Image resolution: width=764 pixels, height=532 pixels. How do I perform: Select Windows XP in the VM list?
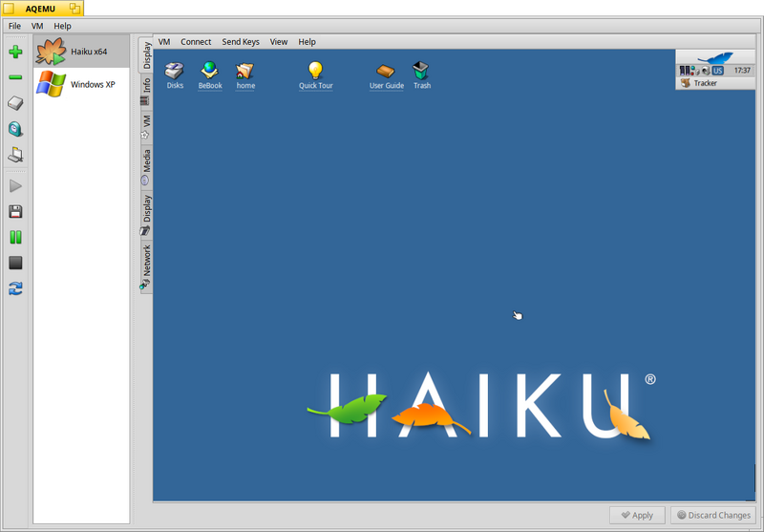pyautogui.click(x=81, y=84)
